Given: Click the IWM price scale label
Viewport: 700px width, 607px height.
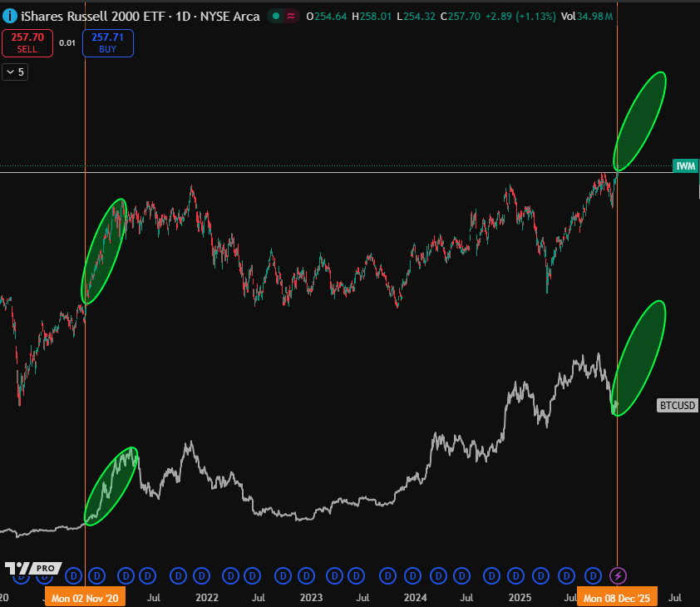Looking at the screenshot, I should pos(685,166).
